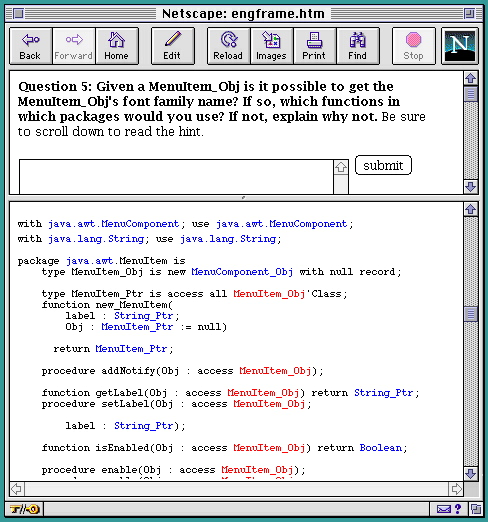
Task: Click the question frame scroll up arrow
Action: coord(471,78)
